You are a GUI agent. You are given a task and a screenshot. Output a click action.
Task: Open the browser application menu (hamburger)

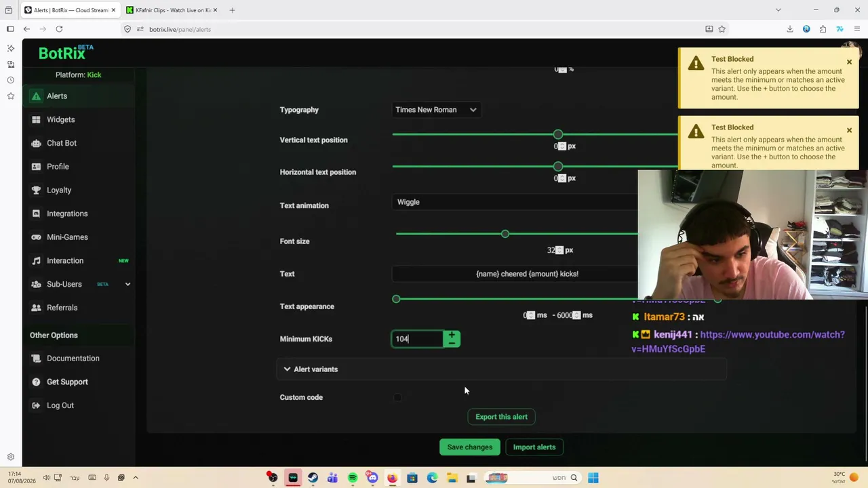click(857, 29)
